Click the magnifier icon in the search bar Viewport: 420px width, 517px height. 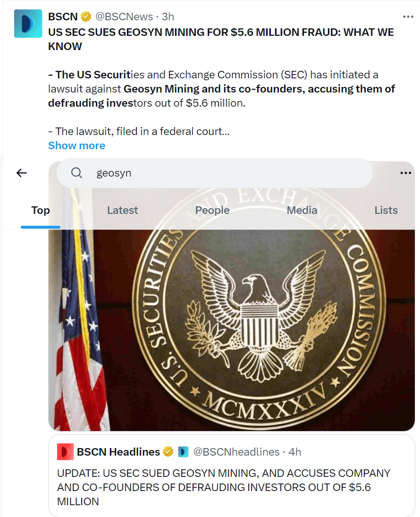tap(77, 173)
